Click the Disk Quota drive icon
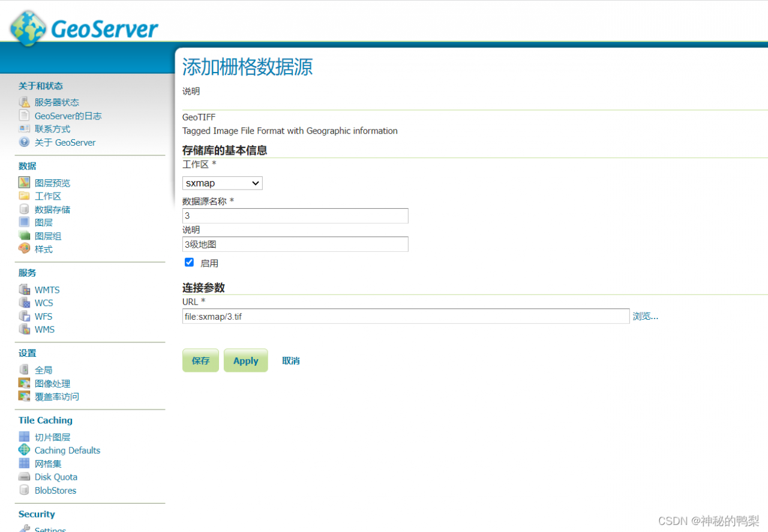The image size is (768, 532). (24, 477)
